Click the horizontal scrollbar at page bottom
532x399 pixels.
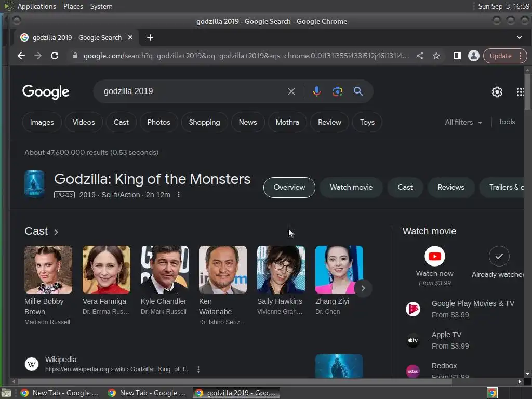click(234, 382)
